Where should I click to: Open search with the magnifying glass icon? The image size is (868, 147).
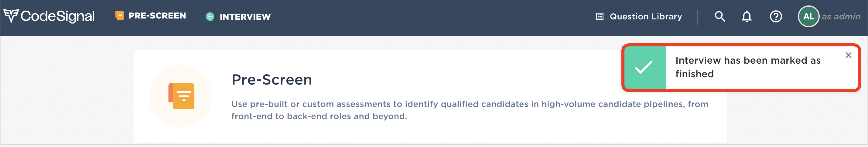click(720, 16)
